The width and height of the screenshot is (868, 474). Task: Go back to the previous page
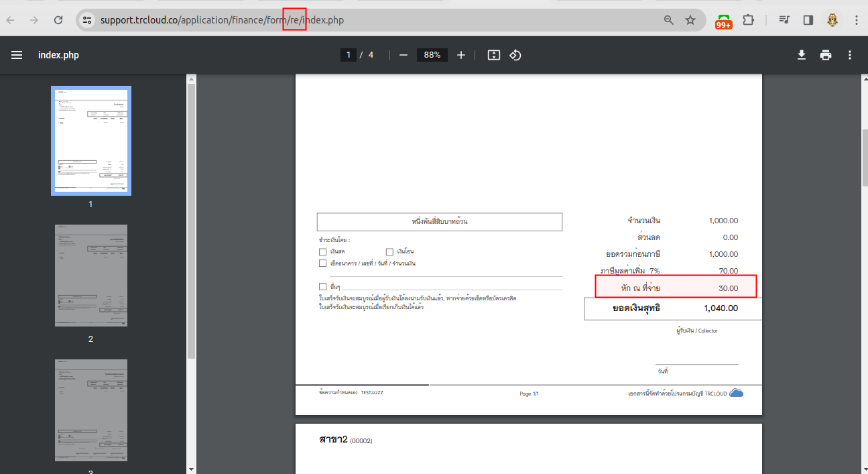11,20
